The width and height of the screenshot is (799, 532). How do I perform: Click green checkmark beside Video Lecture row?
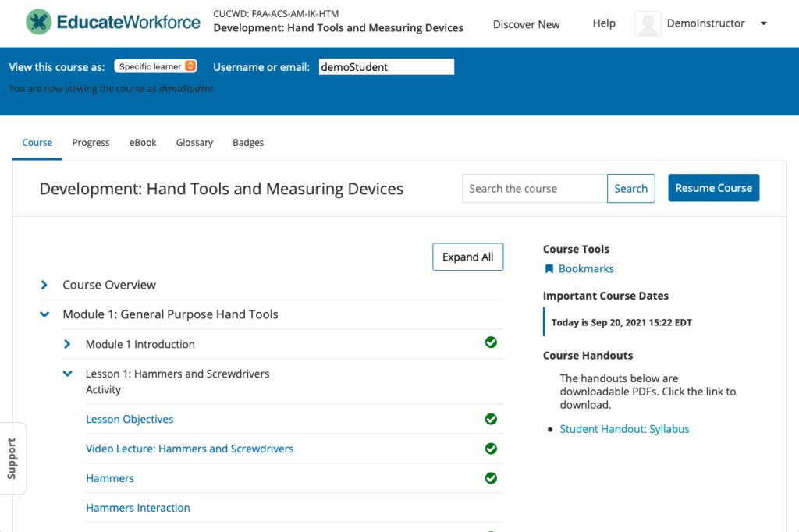pyautogui.click(x=491, y=449)
